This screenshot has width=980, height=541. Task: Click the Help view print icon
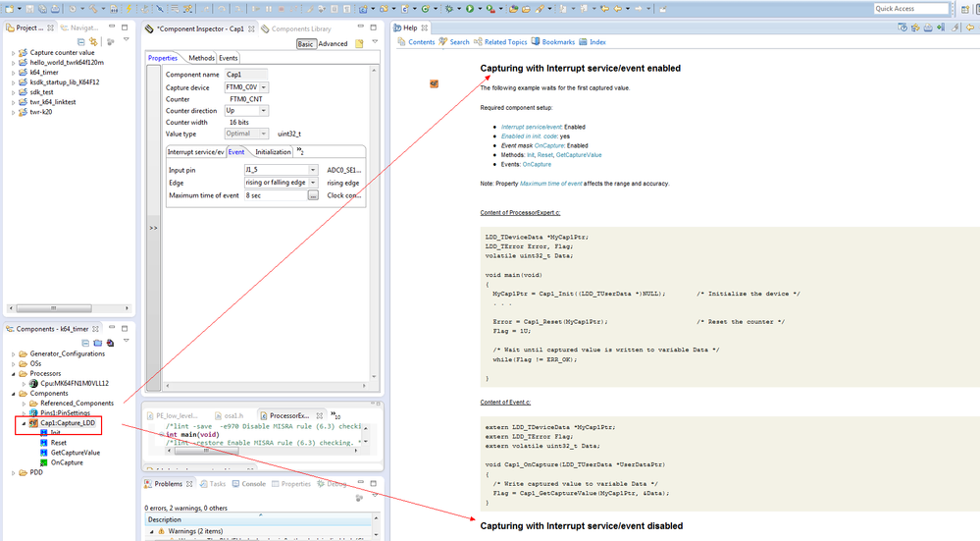928,27
